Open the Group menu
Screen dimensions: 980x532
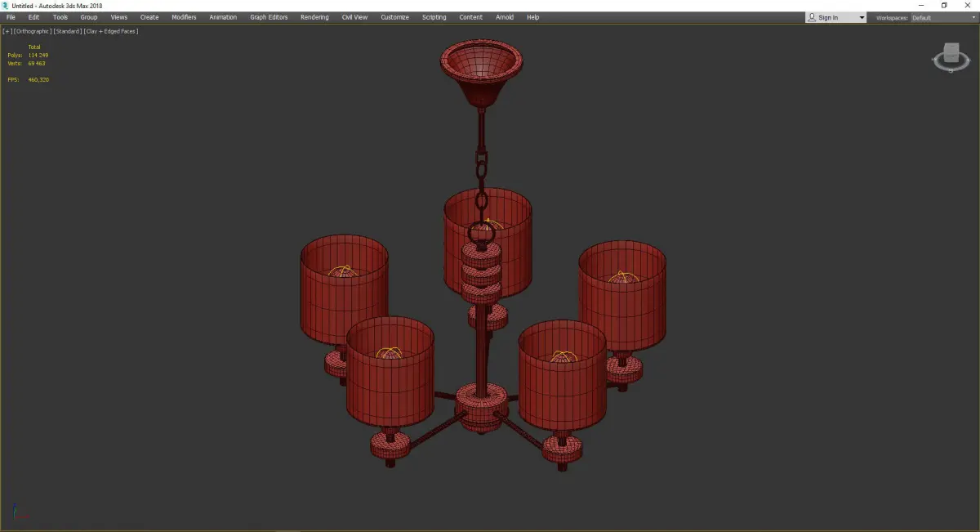click(x=88, y=17)
